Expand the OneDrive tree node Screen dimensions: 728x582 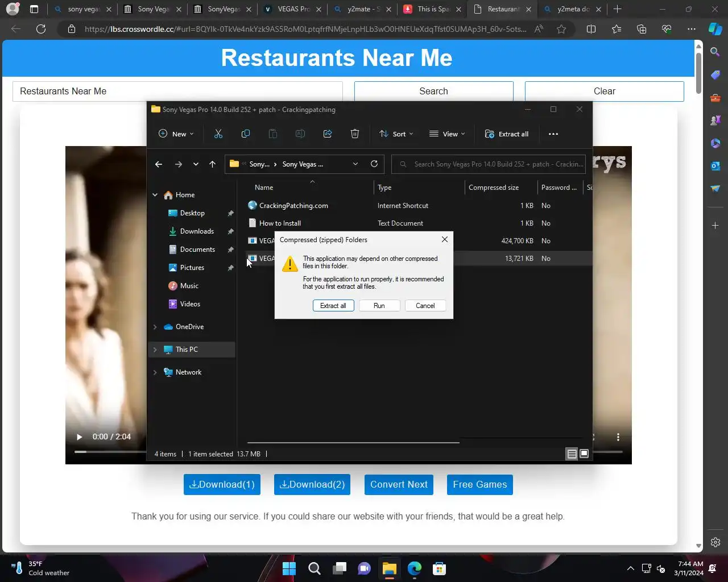pos(155,327)
